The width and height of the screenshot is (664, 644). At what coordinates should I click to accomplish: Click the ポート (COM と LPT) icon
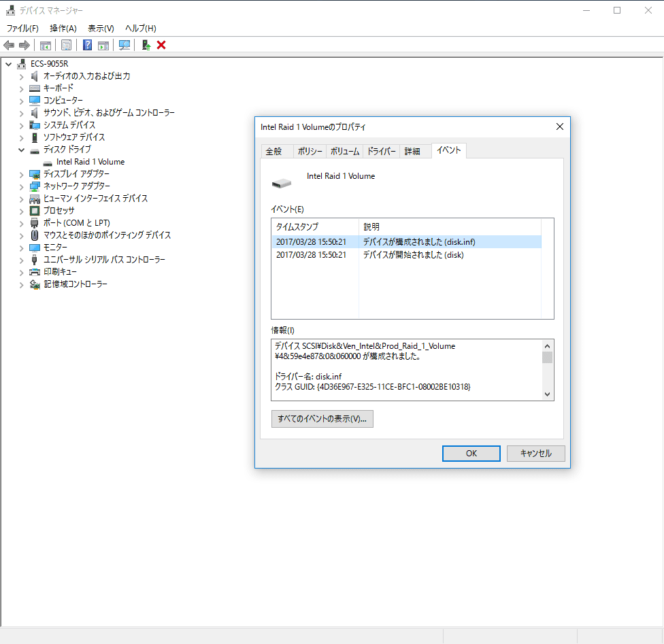coord(35,223)
